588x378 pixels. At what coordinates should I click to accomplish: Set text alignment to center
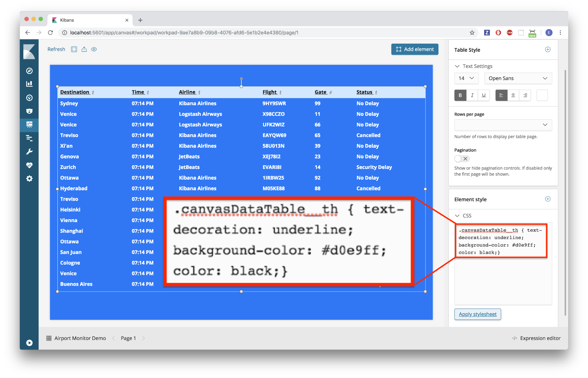click(x=513, y=95)
